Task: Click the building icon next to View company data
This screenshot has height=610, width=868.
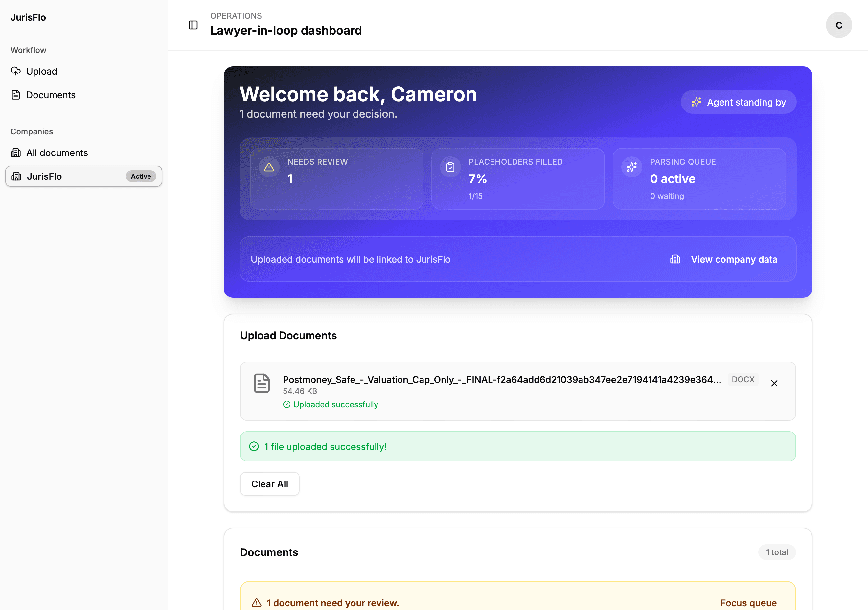Action: [675, 259]
